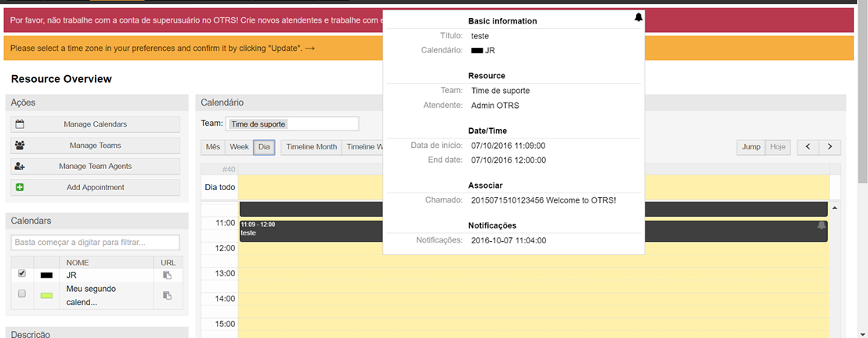This screenshot has width=868, height=338.
Task: Copy the URL of the JR calendar
Action: tap(167, 275)
